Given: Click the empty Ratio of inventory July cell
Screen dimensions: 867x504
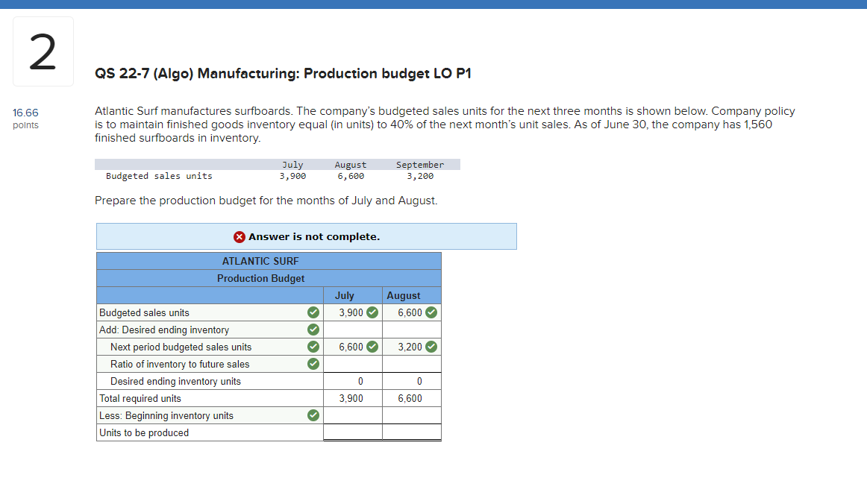Looking at the screenshot, I should click(x=352, y=364).
